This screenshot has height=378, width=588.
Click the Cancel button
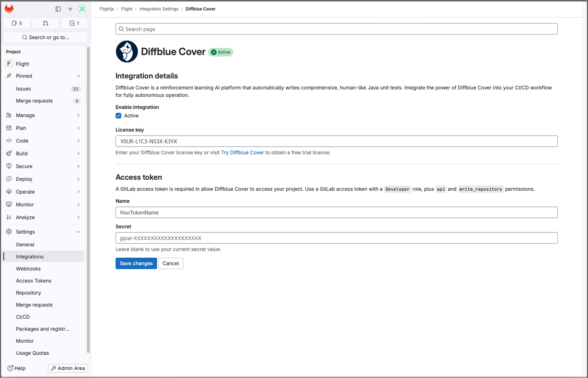tap(171, 263)
